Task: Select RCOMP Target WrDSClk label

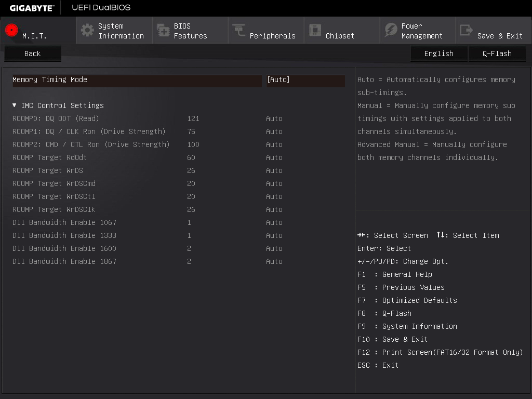Action: point(54,209)
